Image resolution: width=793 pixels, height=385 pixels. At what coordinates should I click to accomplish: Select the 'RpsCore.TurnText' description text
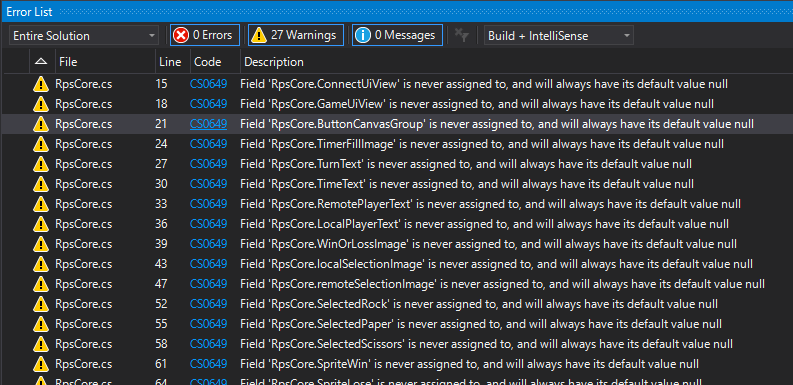click(466, 164)
